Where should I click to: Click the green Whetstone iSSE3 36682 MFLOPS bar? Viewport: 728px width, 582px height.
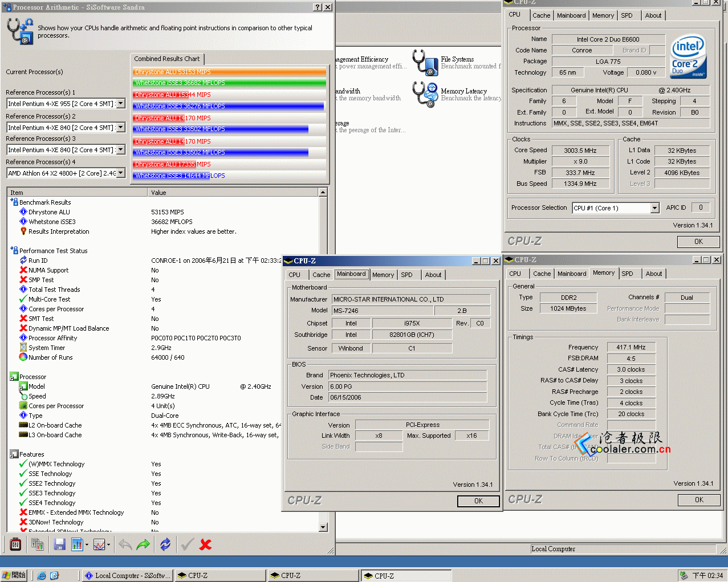click(229, 83)
